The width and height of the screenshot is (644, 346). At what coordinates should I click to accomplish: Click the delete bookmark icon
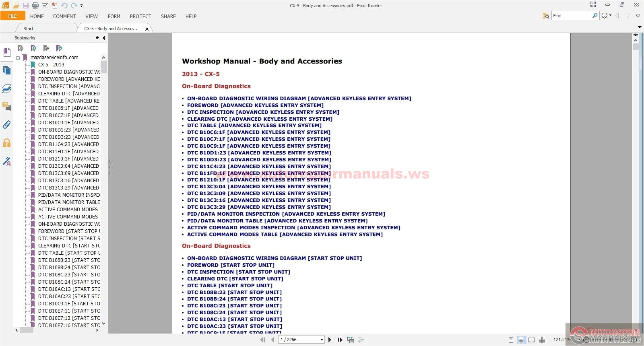[x=21, y=48]
